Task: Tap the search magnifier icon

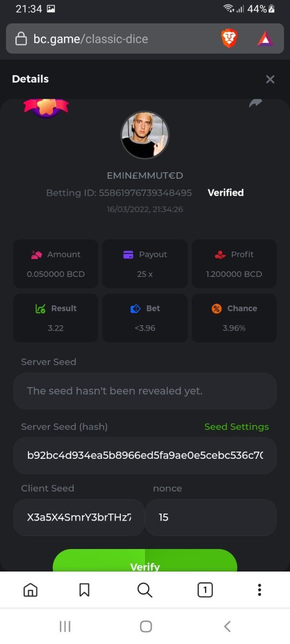Action: click(x=145, y=590)
